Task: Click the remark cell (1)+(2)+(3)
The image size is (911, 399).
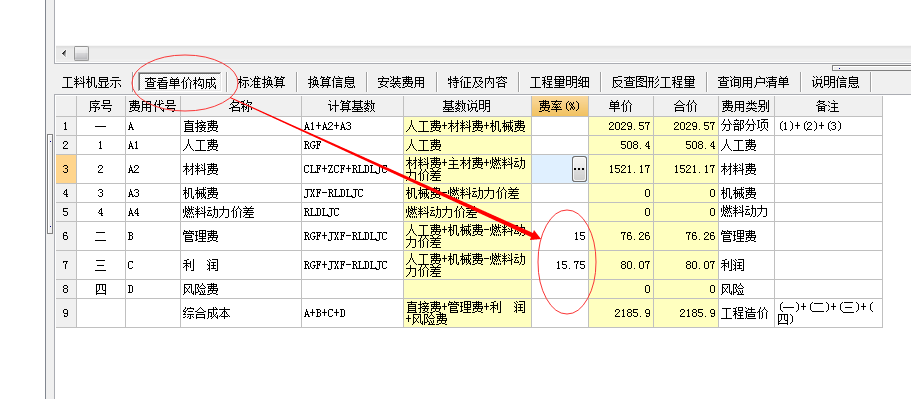Action: pos(828,126)
